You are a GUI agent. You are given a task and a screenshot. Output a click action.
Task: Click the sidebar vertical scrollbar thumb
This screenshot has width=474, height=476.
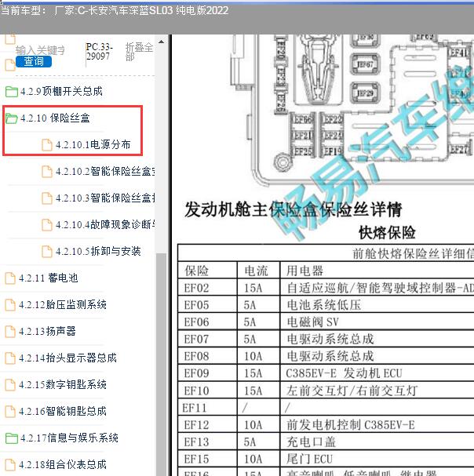[162, 364]
